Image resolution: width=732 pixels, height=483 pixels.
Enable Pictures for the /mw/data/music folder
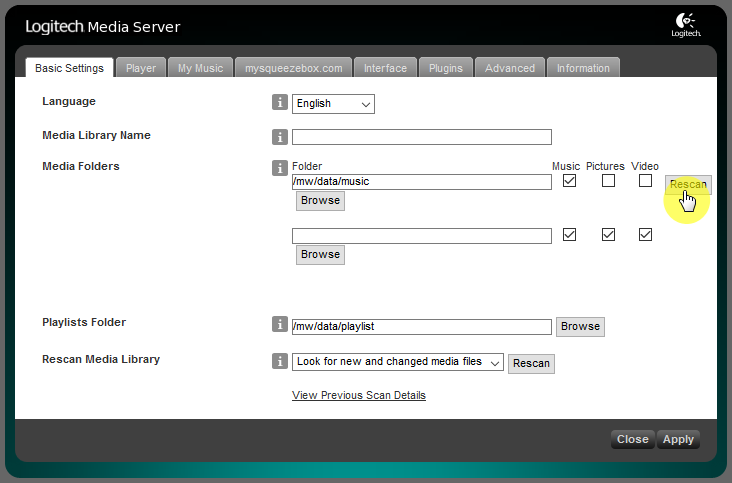click(608, 181)
